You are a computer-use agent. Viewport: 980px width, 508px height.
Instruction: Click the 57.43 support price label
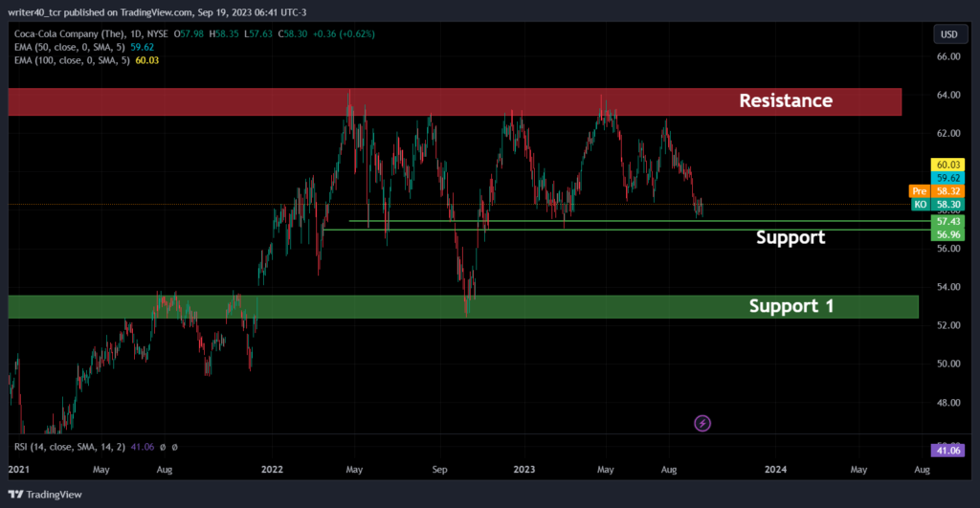click(948, 221)
